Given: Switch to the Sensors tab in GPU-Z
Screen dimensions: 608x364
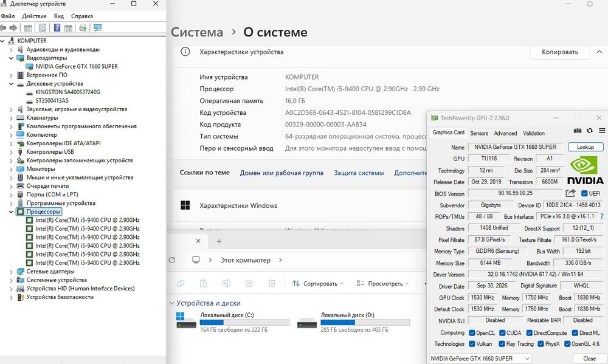Looking at the screenshot, I should pos(479,133).
